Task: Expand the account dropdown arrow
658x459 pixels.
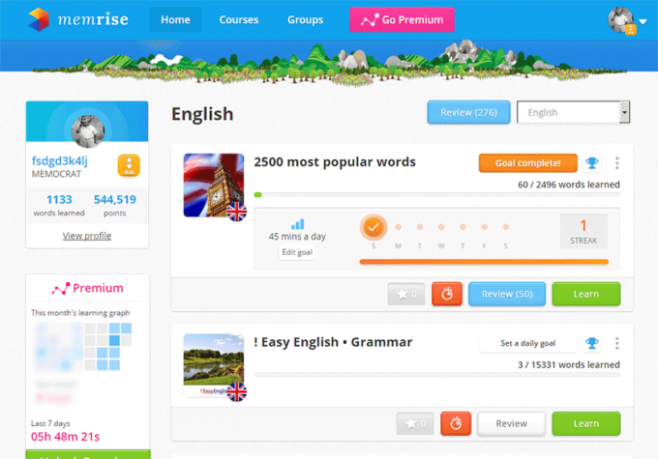Action: [x=642, y=21]
